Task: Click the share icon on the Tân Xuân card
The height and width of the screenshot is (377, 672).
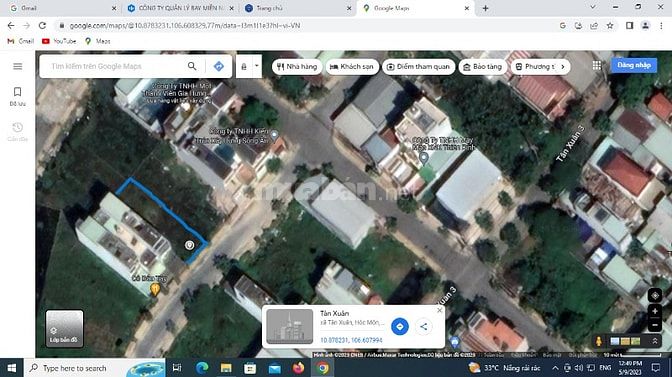Action: [423, 326]
